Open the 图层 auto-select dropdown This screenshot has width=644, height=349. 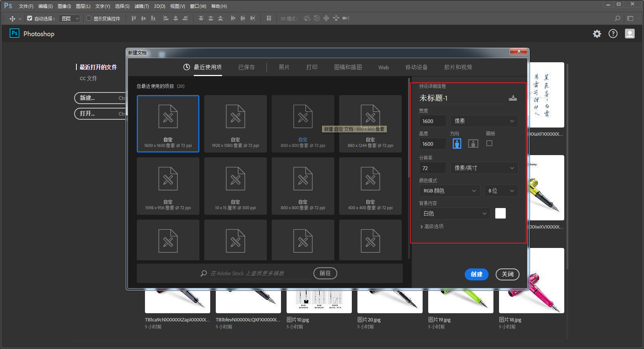[70, 18]
